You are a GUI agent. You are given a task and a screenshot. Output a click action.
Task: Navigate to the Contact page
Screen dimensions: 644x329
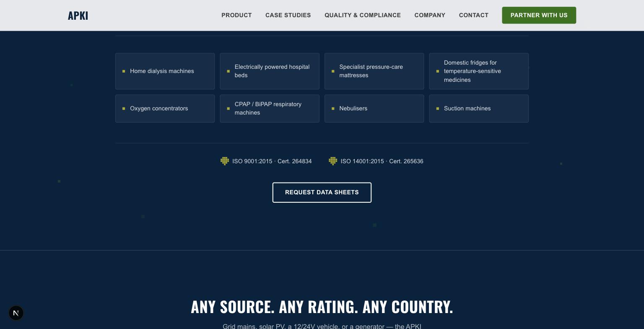pos(474,15)
